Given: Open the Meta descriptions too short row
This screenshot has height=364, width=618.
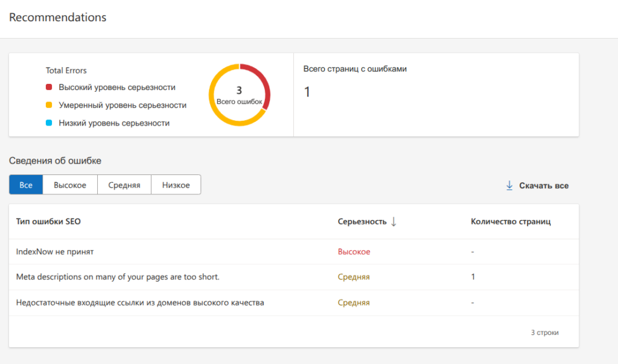Looking at the screenshot, I should coord(117,277).
